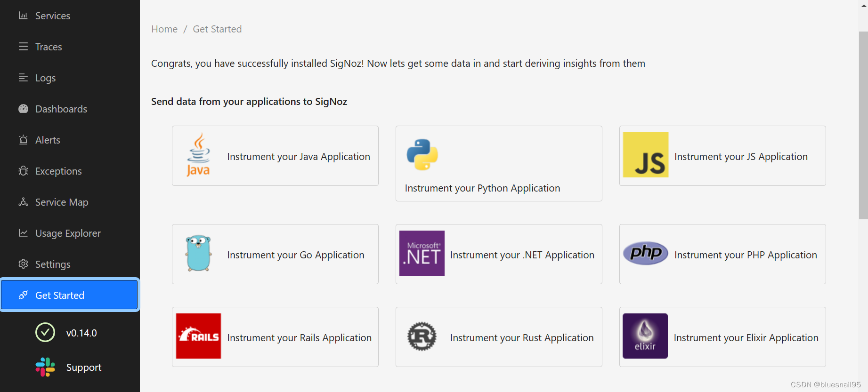Viewport: 868px width, 392px height.
Task: Click the Slack logo icon
Action: coord(45,367)
